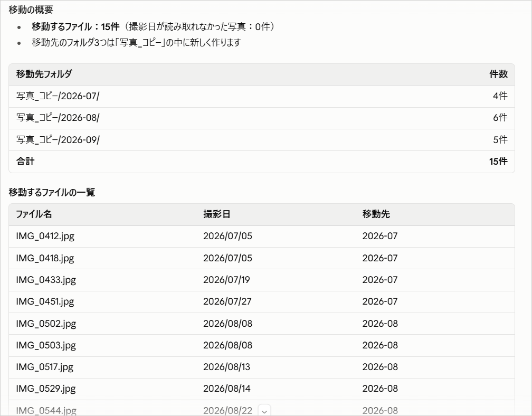Click the date "2026/08/14"
This screenshot has width=532, height=416.
click(x=227, y=389)
